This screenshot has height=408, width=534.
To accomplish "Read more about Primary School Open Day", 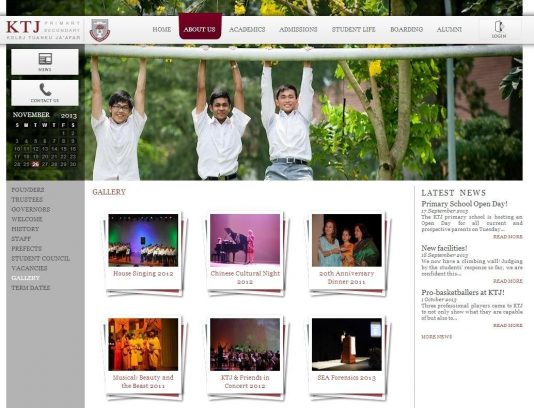I will point(507,236).
